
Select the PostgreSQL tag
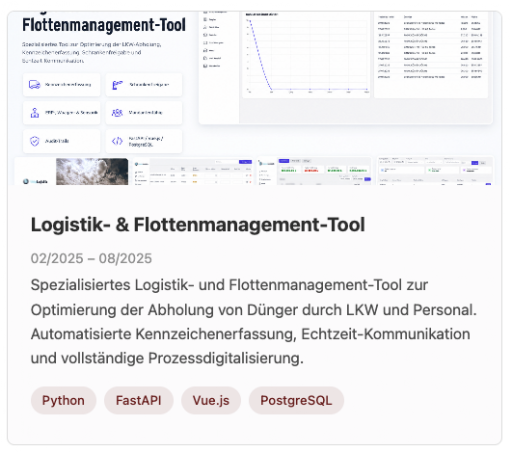tap(296, 400)
